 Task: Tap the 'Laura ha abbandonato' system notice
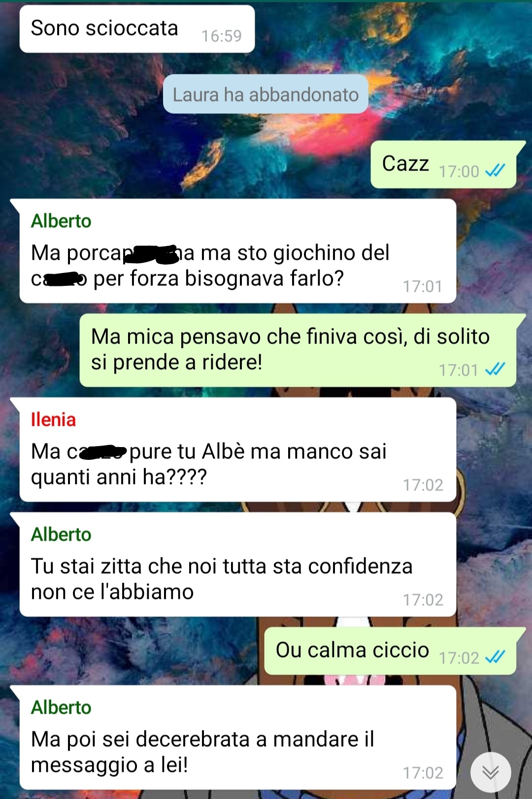[266, 94]
